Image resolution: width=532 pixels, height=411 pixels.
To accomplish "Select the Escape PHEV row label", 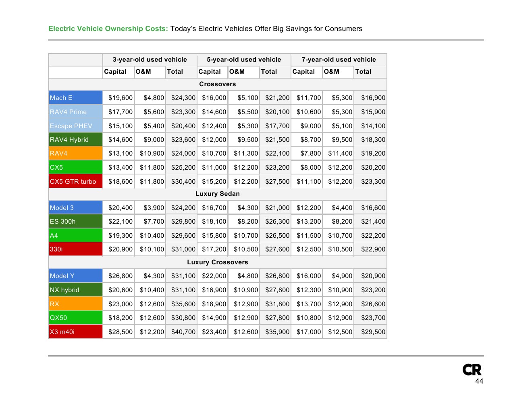I will click(x=75, y=126).
